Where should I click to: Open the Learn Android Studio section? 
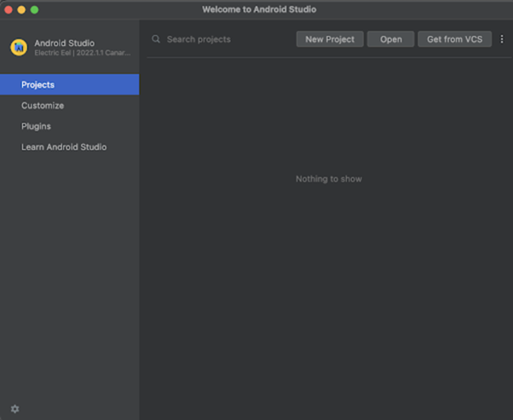point(64,147)
